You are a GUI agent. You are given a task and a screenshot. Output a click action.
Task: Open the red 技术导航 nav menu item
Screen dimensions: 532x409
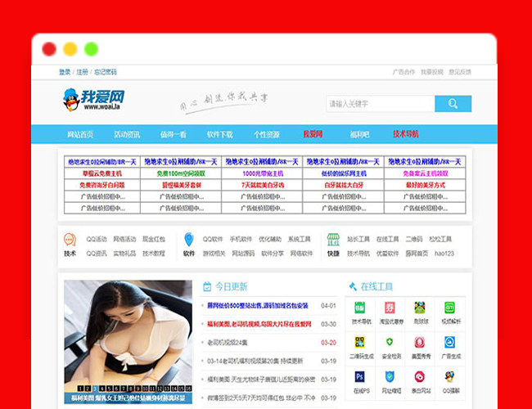tap(406, 134)
